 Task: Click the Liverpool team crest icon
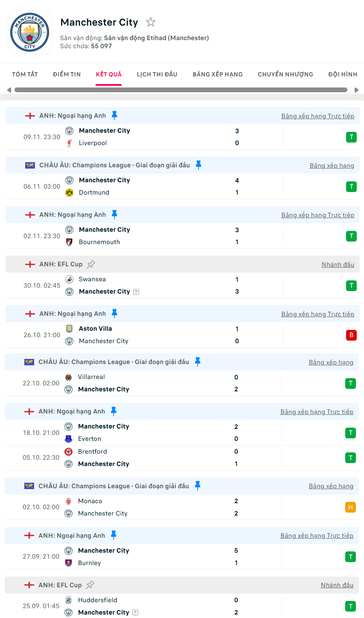pos(69,143)
